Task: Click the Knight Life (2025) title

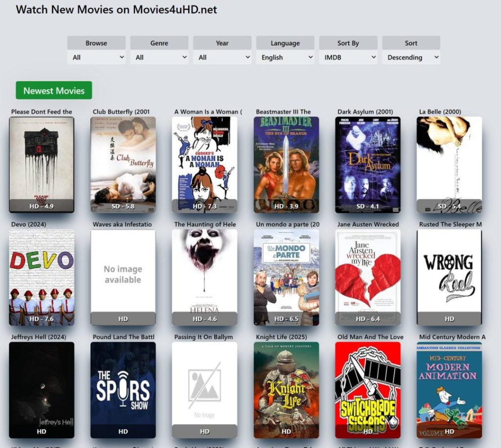Action: tap(281, 337)
